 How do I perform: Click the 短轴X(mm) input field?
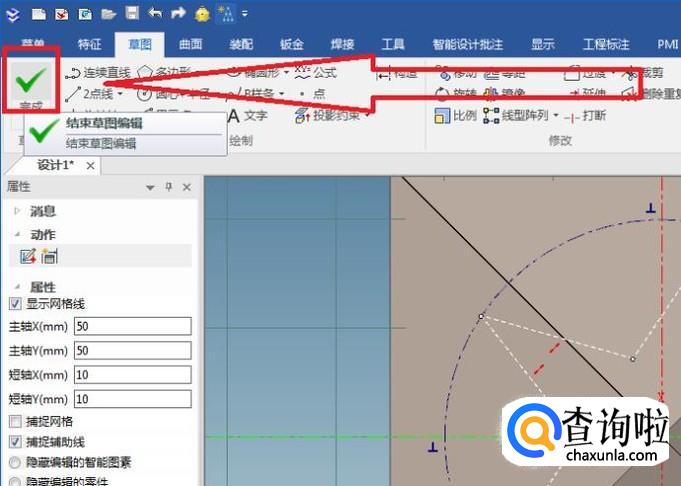point(133,375)
